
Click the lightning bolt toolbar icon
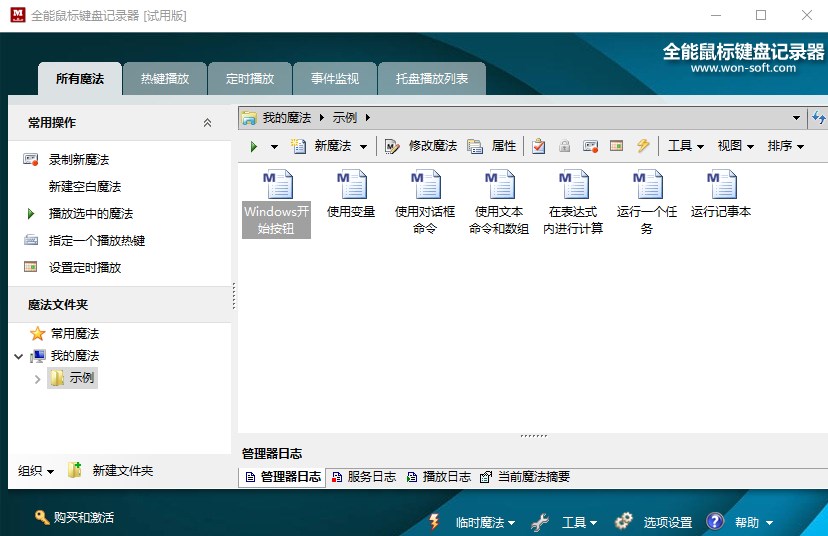[643, 146]
